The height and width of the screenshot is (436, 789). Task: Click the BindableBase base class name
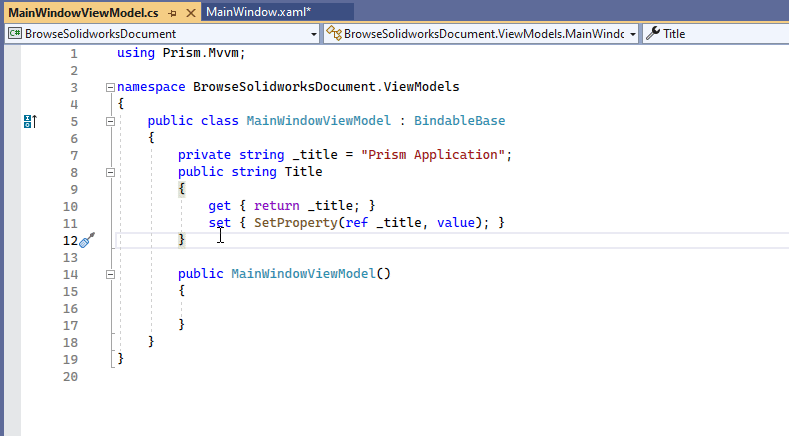click(x=459, y=121)
